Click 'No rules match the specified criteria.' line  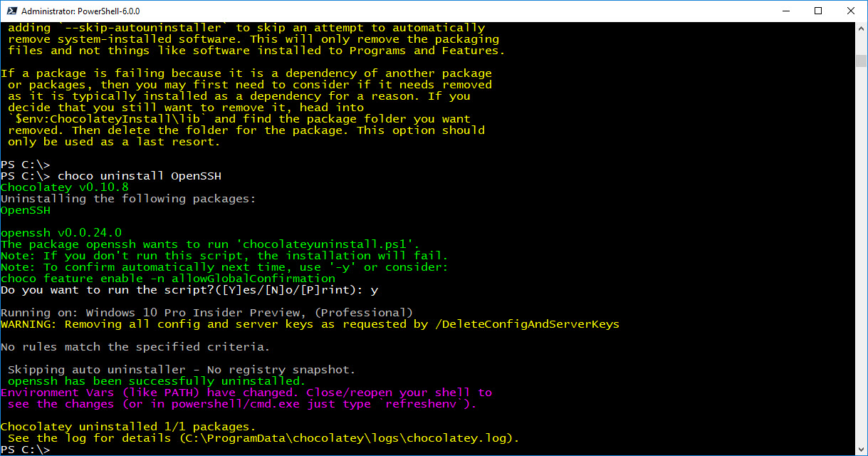[135, 347]
